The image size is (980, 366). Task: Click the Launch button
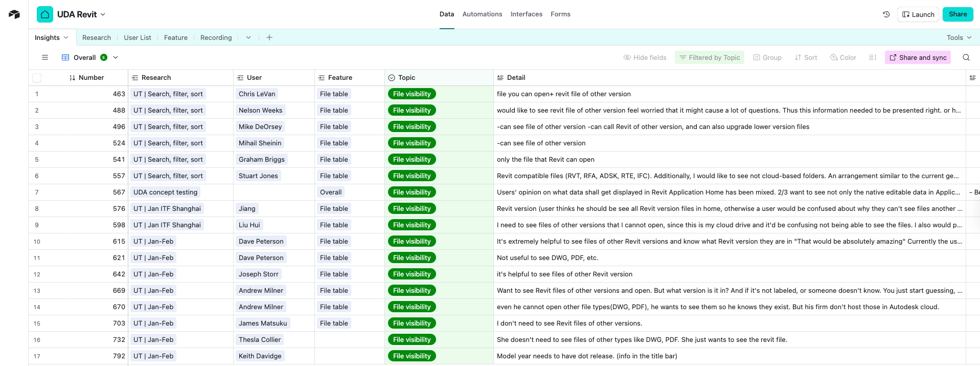click(918, 14)
